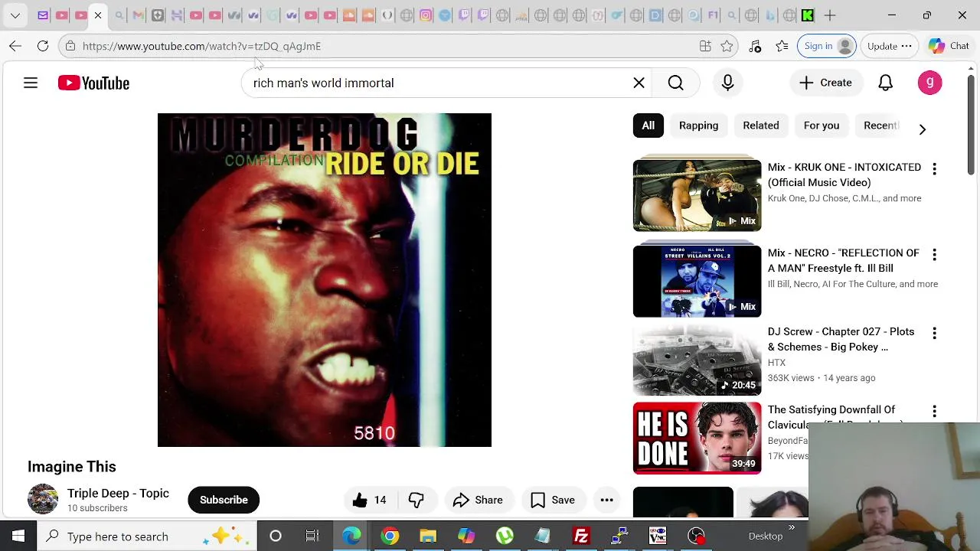Select the Recently uploaded chip
The width and height of the screenshot is (980, 551).
[880, 126]
